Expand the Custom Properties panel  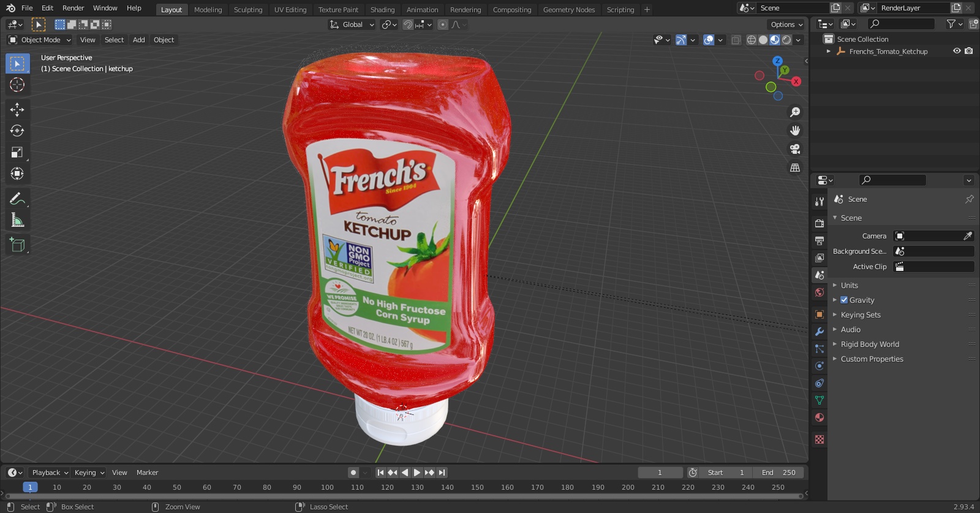[872, 359]
